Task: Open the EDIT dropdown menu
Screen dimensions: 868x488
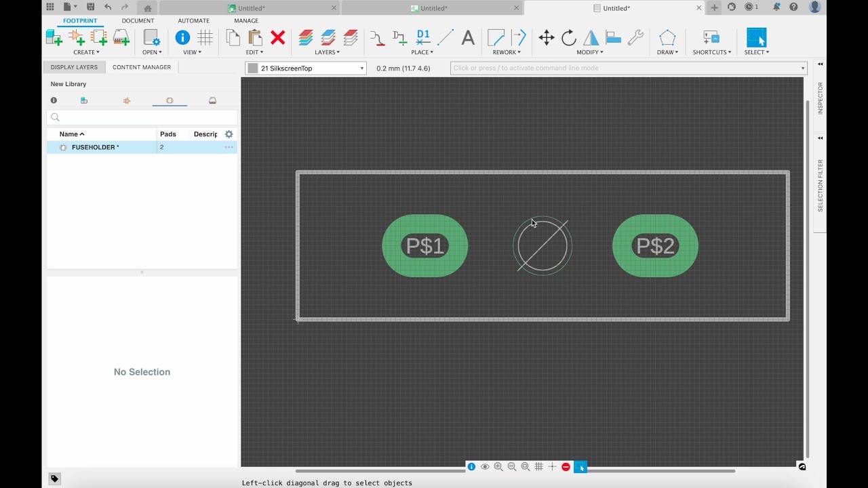Action: [254, 52]
